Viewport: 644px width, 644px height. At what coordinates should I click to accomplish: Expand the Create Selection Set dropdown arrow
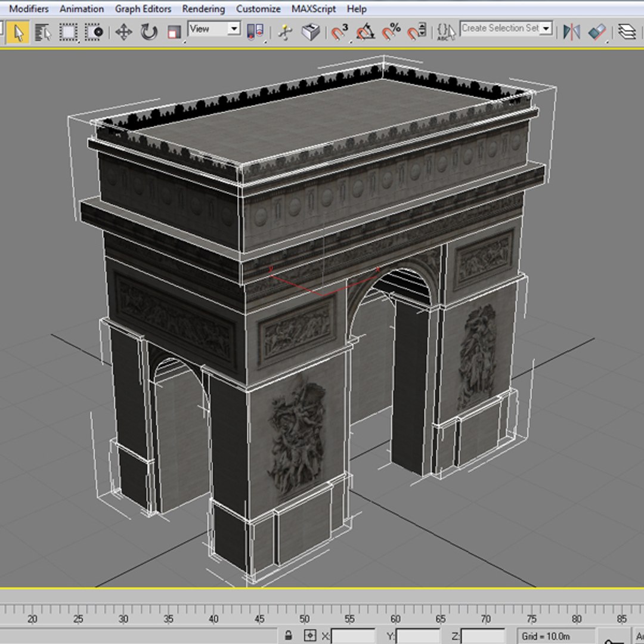(546, 29)
